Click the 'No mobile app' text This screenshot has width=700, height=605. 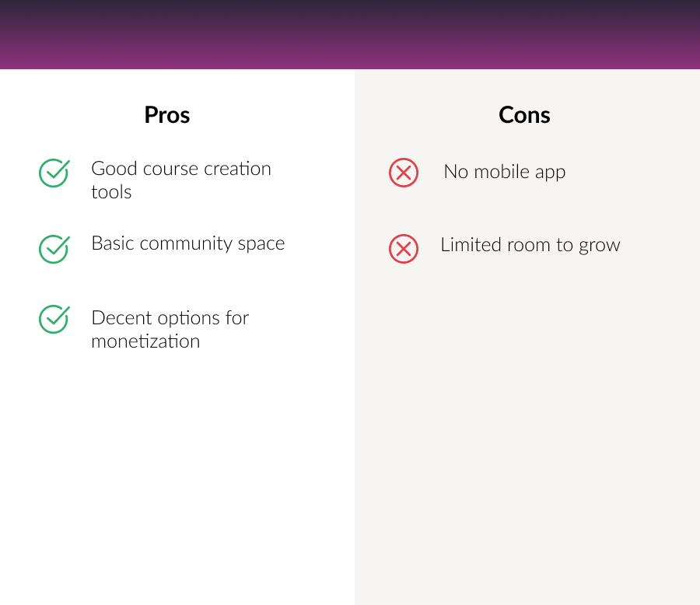click(x=504, y=172)
